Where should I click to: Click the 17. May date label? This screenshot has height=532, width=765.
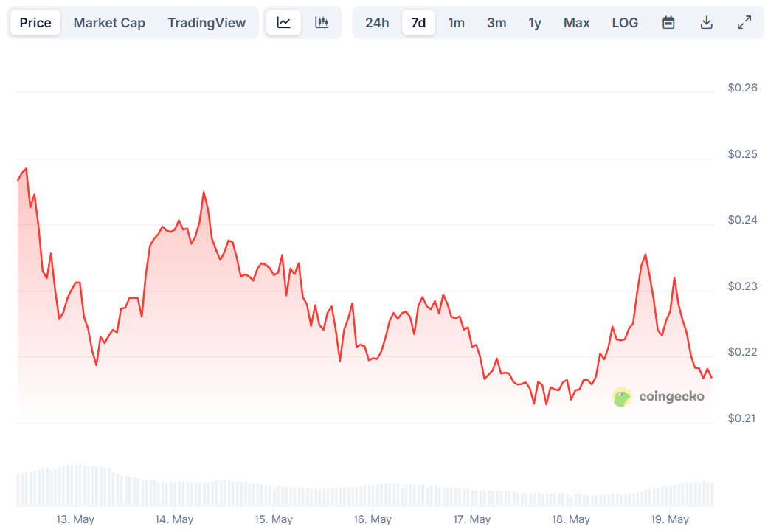(x=472, y=519)
